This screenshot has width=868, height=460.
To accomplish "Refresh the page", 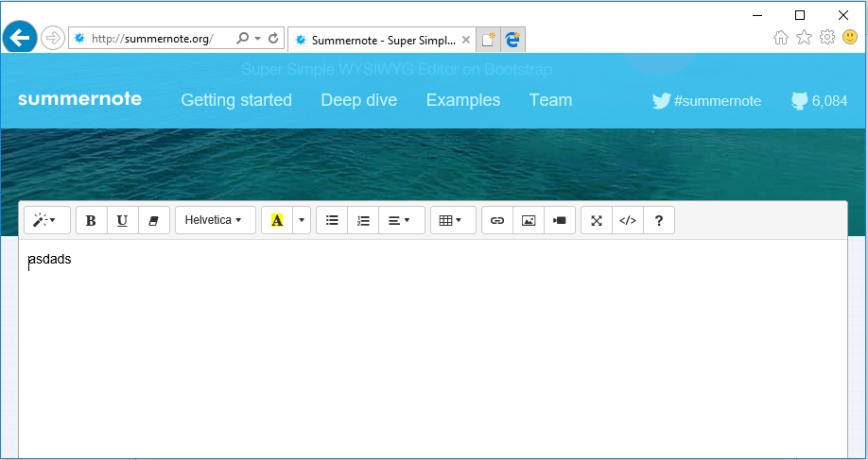I will coord(273,38).
